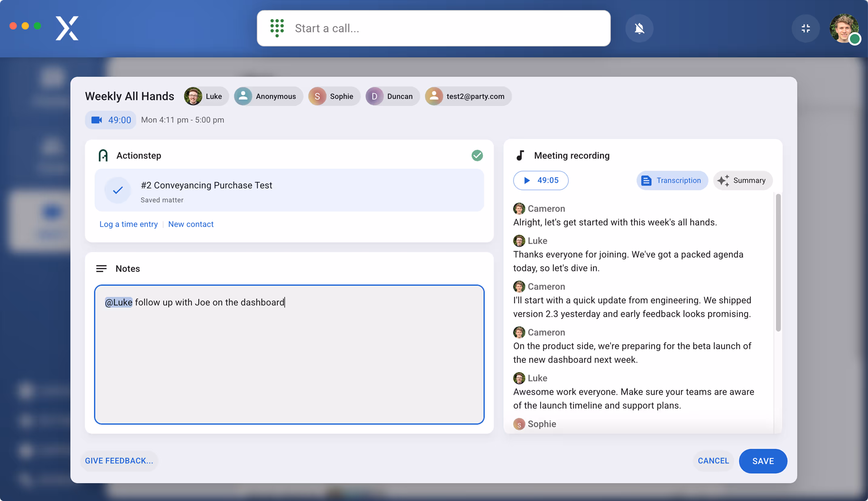Click the text about the beta launch

[632, 353]
